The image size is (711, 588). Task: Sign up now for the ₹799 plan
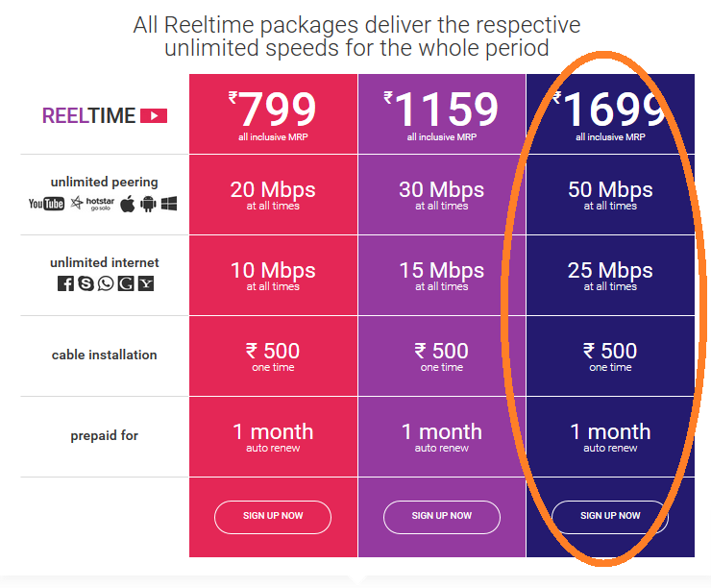point(273,516)
